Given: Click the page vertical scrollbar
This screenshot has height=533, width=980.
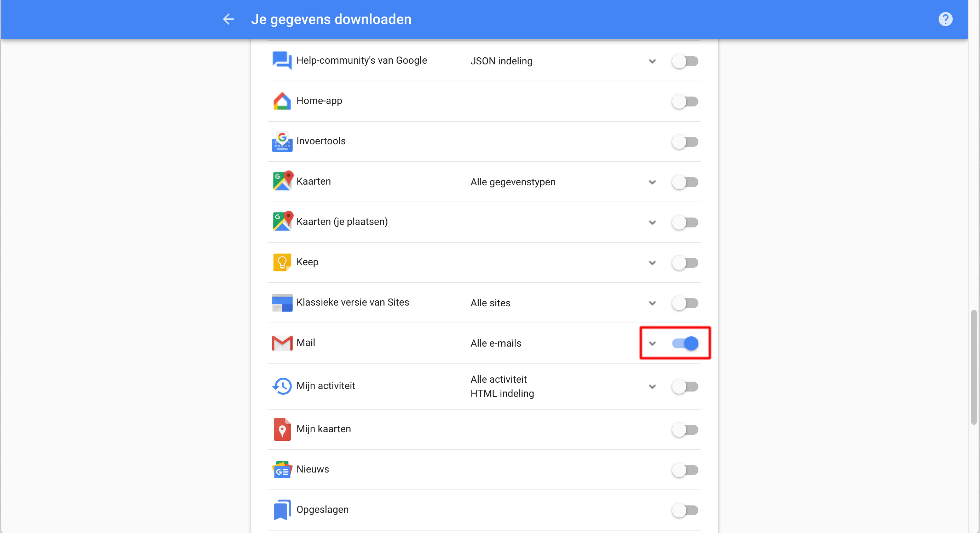Looking at the screenshot, I should 974,367.
